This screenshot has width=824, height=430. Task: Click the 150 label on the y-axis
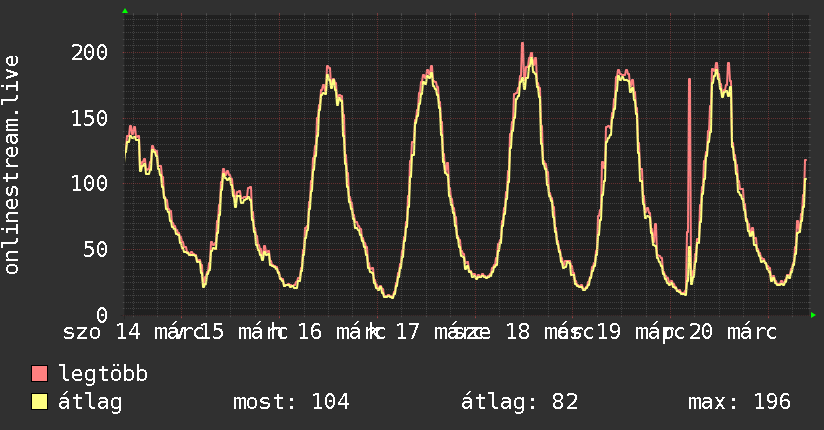point(90,118)
